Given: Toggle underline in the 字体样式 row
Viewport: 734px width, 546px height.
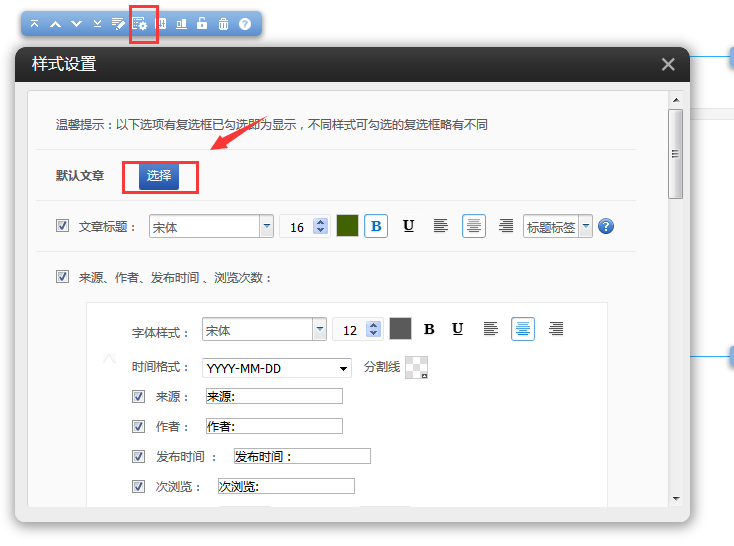Looking at the screenshot, I should (457, 329).
